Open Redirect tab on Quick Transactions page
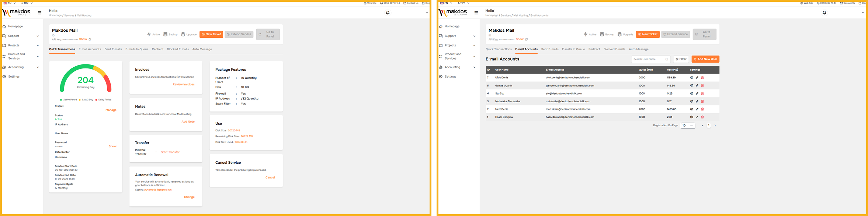 (x=157, y=49)
